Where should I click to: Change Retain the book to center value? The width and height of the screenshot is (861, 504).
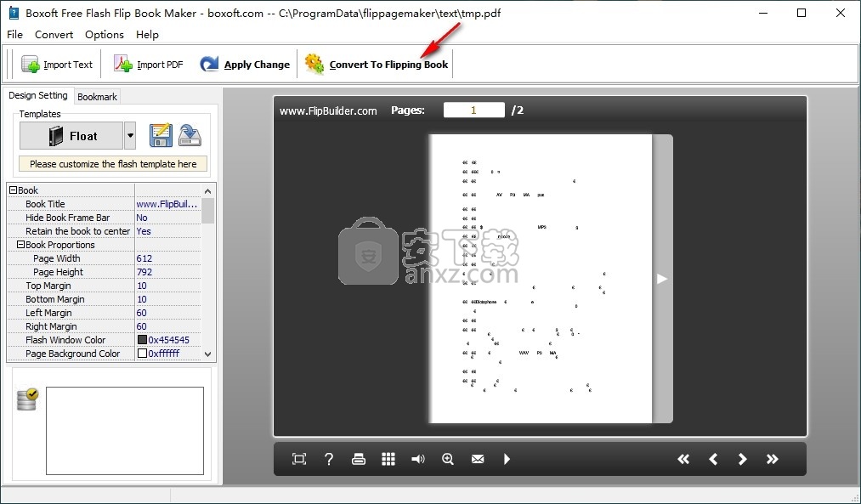[167, 231]
